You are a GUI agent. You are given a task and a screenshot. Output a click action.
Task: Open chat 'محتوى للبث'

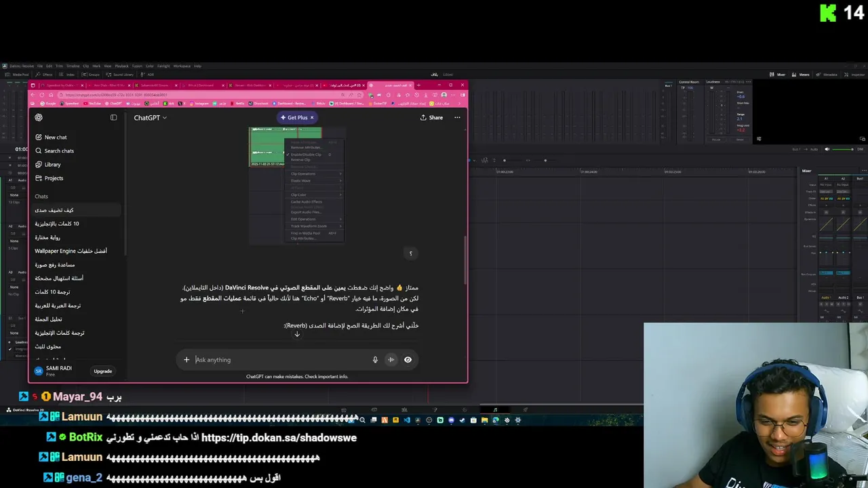[x=47, y=346]
